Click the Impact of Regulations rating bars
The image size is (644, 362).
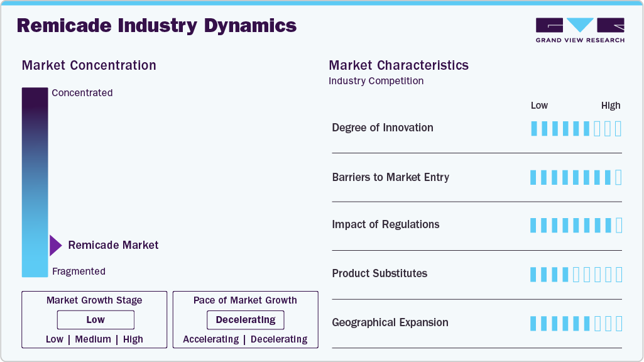pyautogui.click(x=576, y=225)
